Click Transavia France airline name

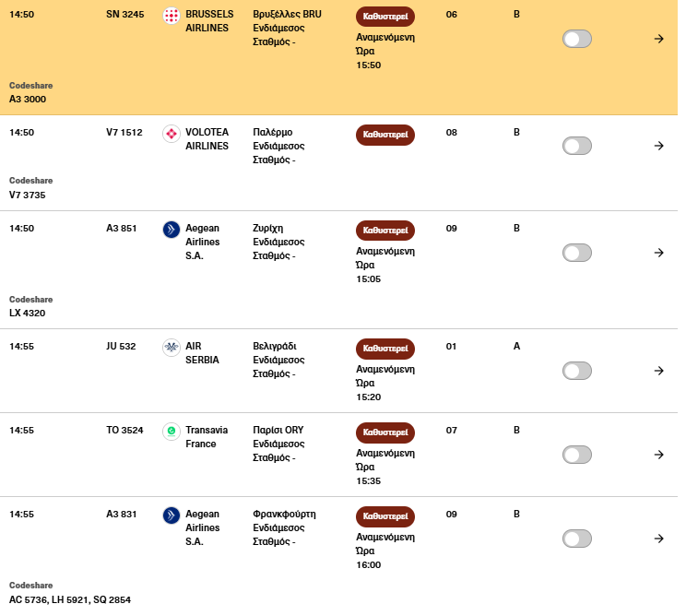(x=207, y=437)
